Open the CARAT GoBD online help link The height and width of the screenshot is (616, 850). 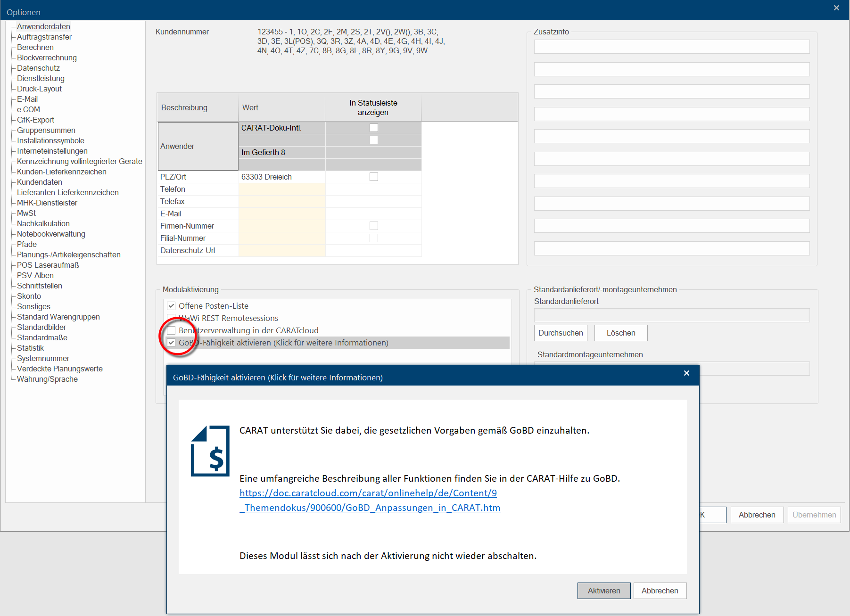[x=370, y=500]
